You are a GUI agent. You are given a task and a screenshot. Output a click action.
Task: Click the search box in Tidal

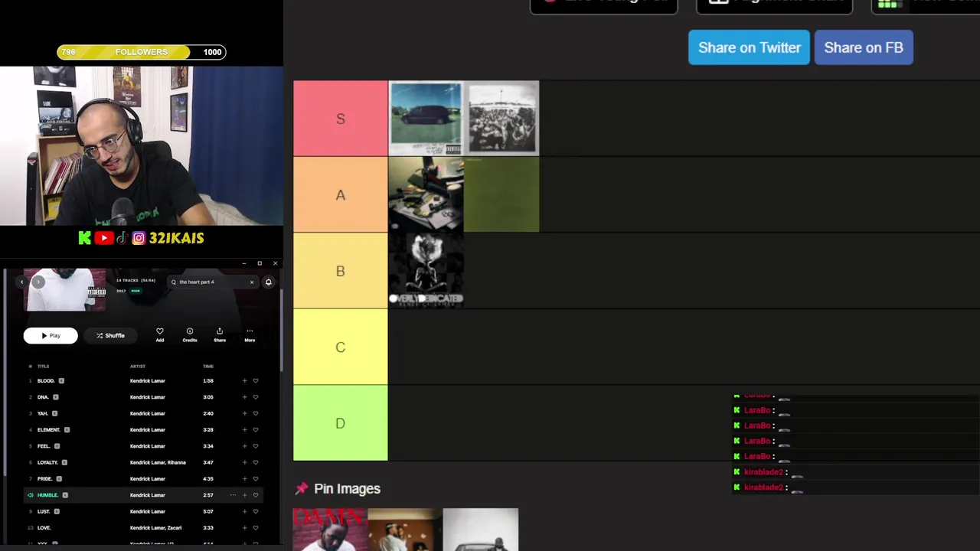[x=212, y=282]
